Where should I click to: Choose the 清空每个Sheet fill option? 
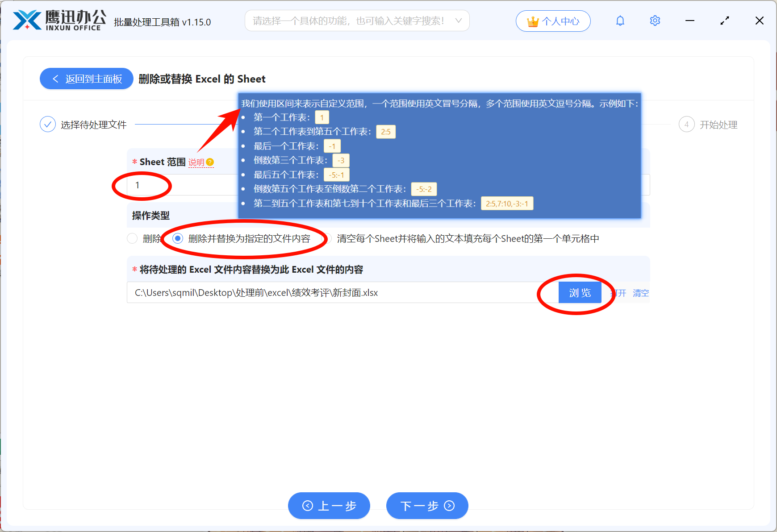tap(328, 238)
